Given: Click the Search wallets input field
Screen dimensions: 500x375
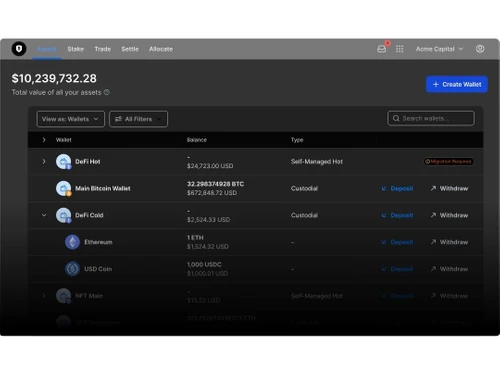Looking at the screenshot, I should [x=431, y=118].
